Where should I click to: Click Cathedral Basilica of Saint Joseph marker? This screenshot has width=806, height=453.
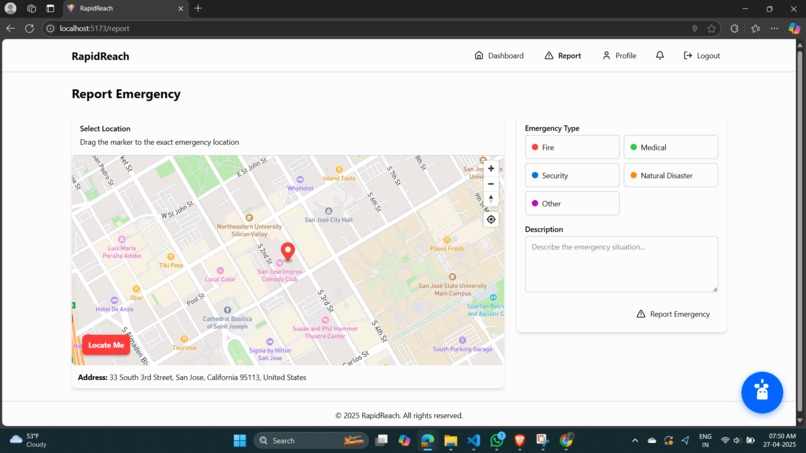[227, 310]
